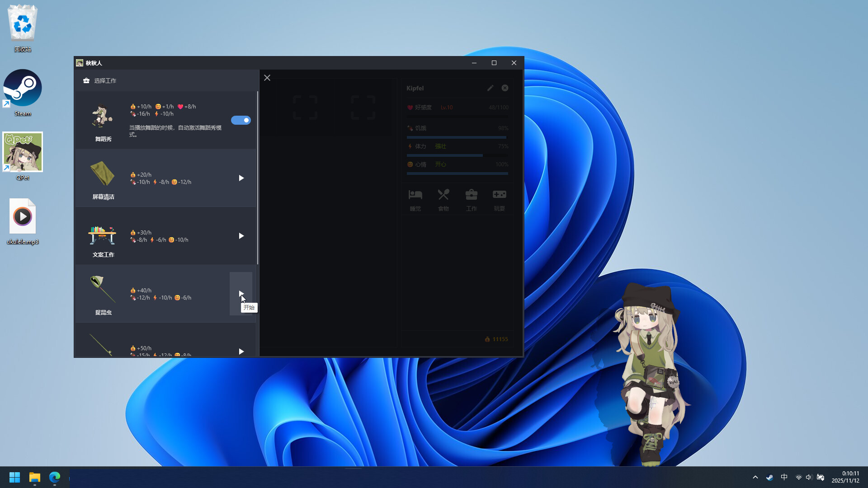The width and height of the screenshot is (868, 488).
Task: Open the Windows Start menu
Action: (x=14, y=477)
